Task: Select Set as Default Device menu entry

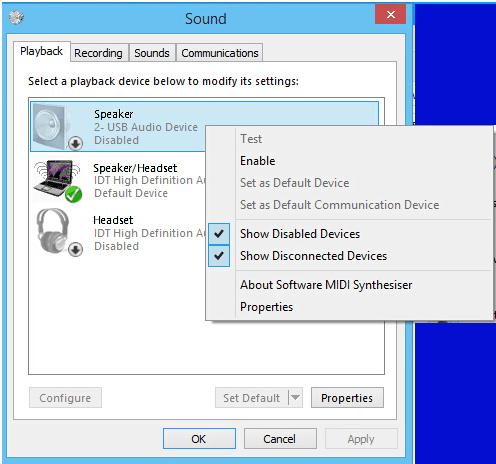Action: pyautogui.click(x=349, y=183)
